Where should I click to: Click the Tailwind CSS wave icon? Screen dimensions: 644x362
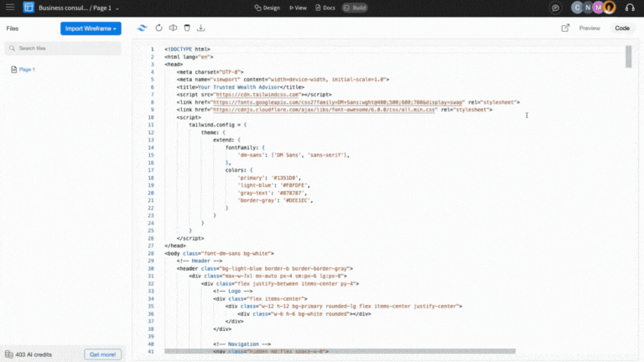tap(142, 28)
